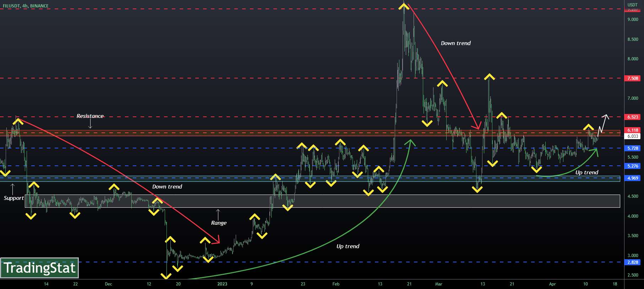Image resolution: width=644 pixels, height=289 pixels.
Task: Click the 6.033 current price label
Action: pyautogui.click(x=632, y=136)
